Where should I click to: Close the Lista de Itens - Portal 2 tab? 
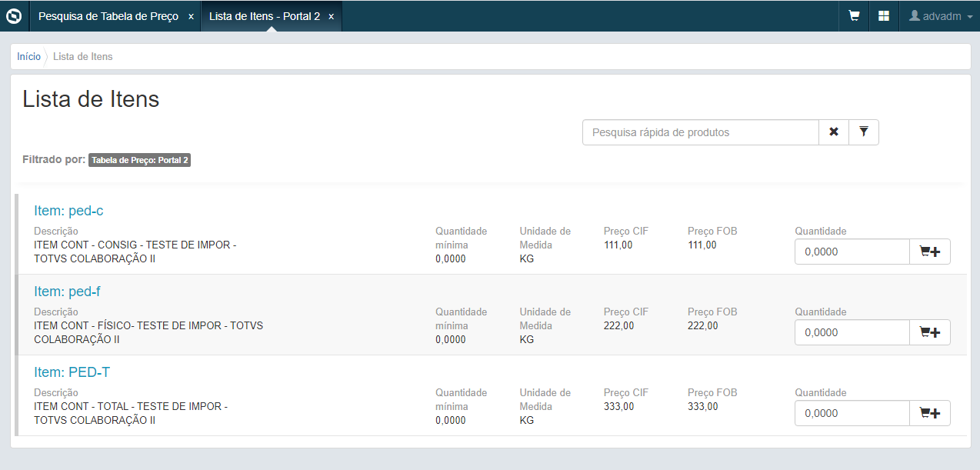[x=331, y=16]
